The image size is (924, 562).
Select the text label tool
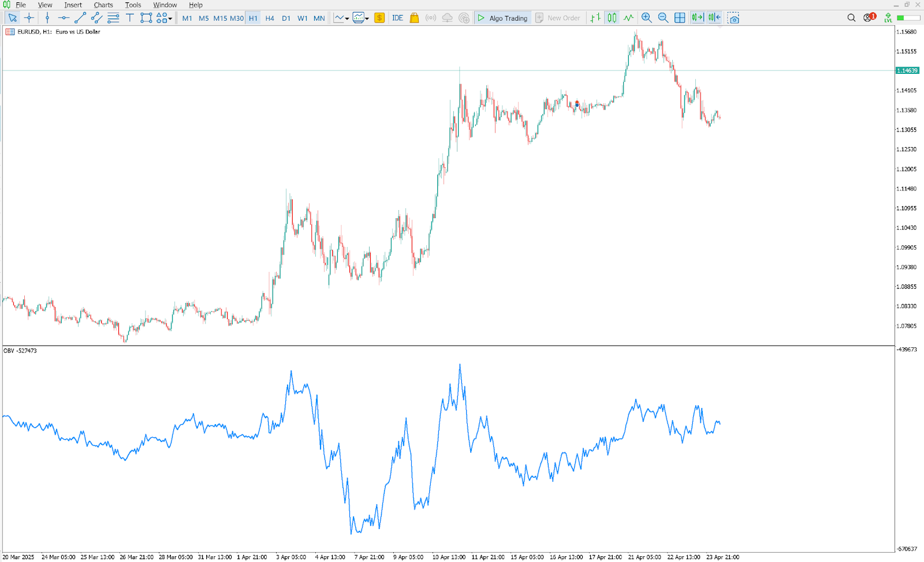coord(130,18)
